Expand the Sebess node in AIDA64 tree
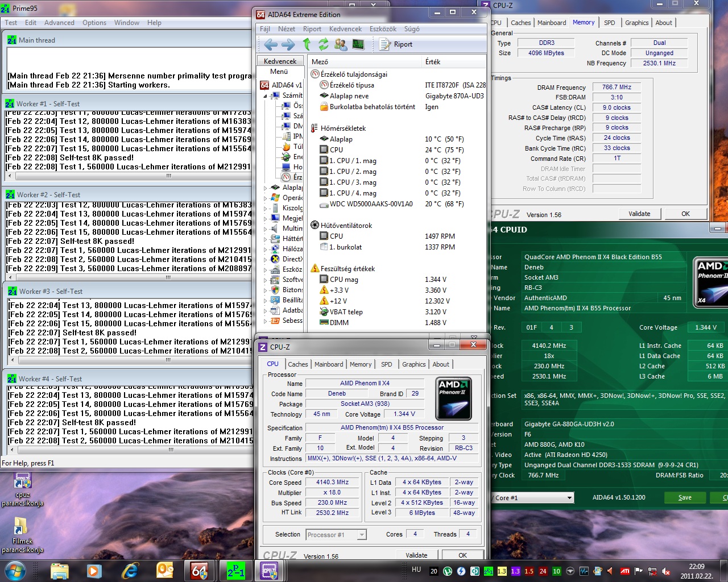 [x=265, y=321]
